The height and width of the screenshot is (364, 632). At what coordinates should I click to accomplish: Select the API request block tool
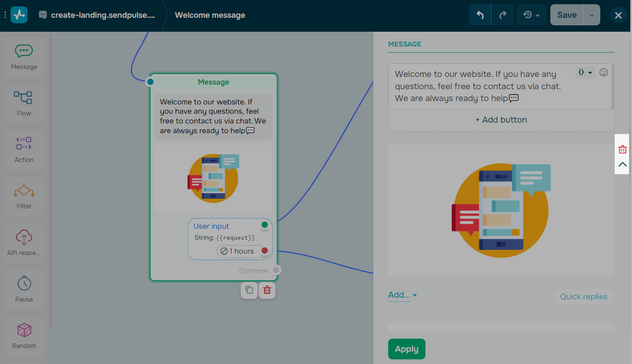click(x=24, y=243)
